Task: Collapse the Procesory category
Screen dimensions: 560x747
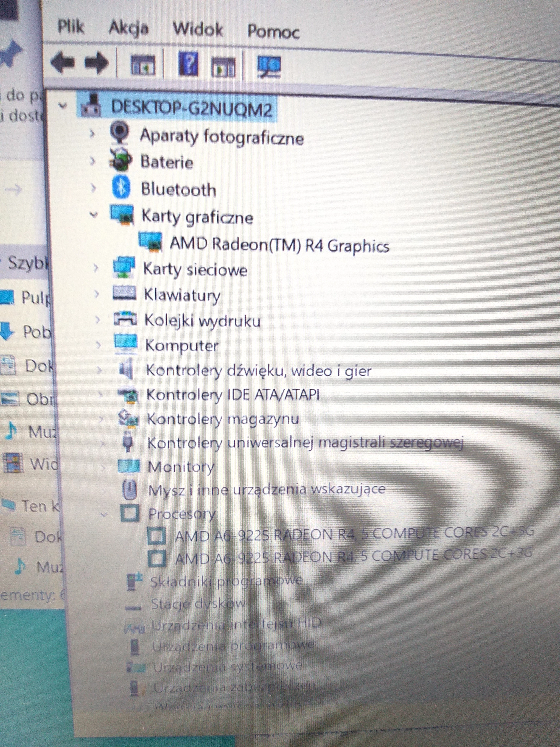Action: (x=104, y=515)
